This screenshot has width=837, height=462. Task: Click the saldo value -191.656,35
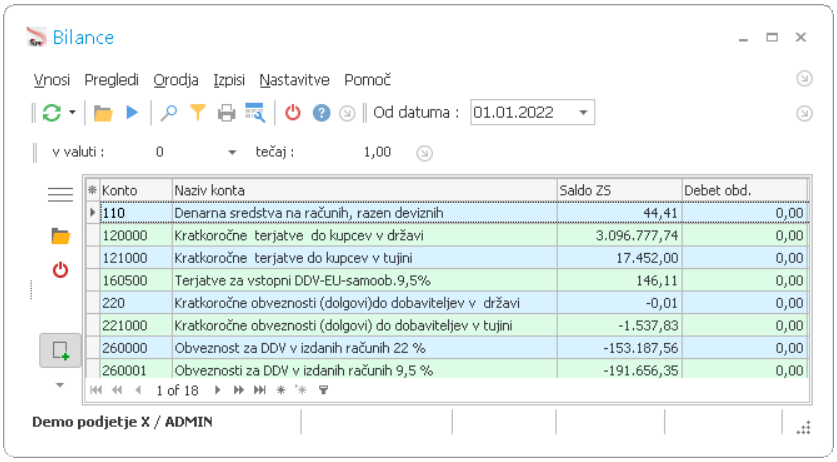tap(619, 370)
